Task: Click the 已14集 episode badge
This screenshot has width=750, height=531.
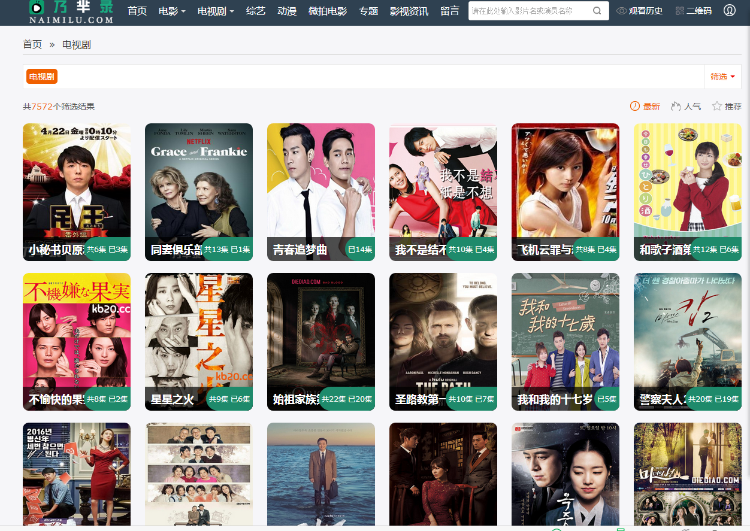Action: (x=360, y=249)
